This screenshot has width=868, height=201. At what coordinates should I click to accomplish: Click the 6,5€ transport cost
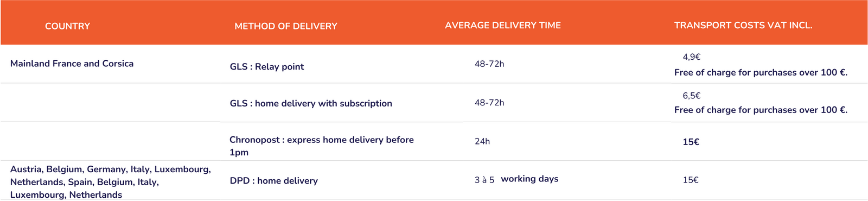[692, 96]
